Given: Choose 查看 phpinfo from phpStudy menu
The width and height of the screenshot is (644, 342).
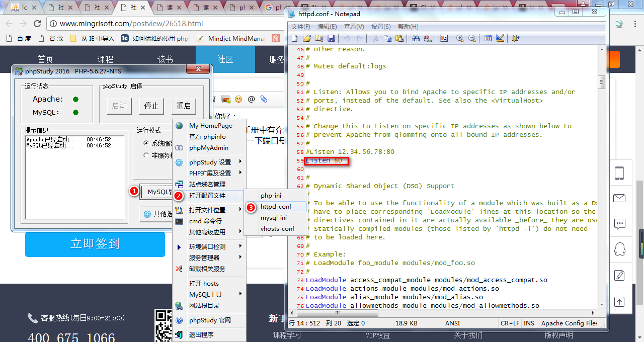Looking at the screenshot, I should [209, 136].
